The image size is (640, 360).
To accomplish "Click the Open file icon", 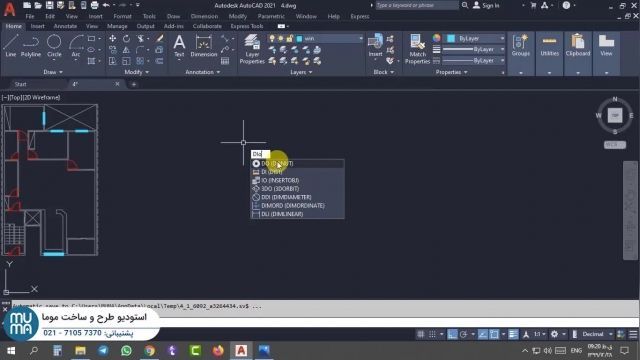I will 38,5.
